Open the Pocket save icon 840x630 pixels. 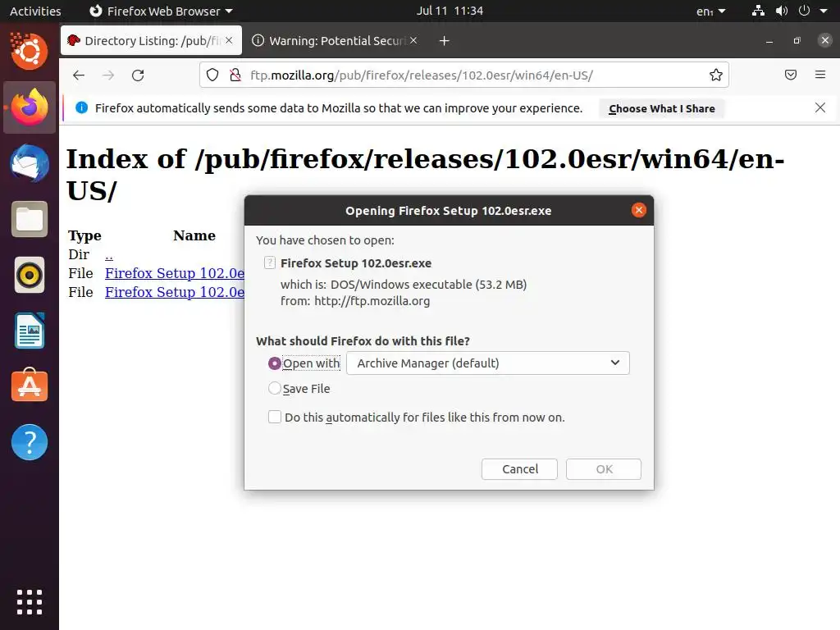point(790,75)
